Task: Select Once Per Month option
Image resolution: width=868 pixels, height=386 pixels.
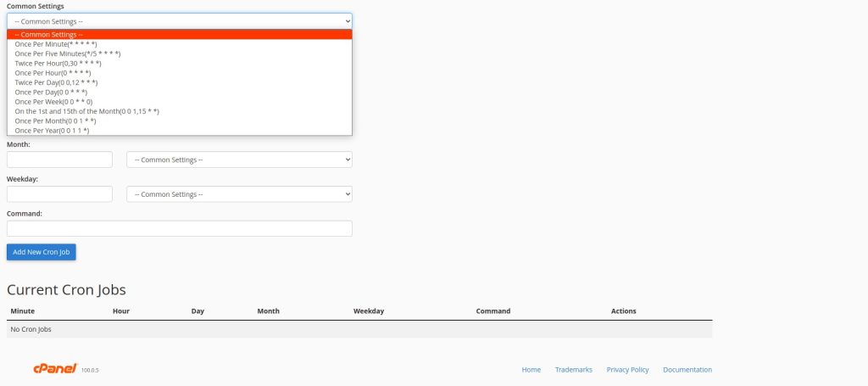Action: tap(55, 120)
